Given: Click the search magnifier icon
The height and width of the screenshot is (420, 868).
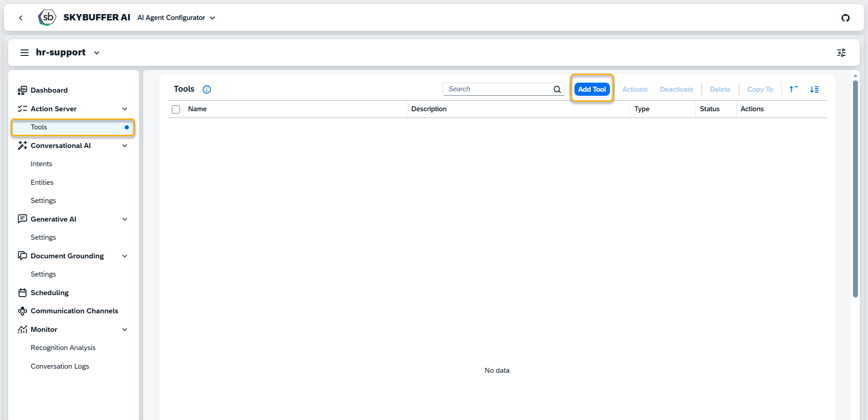Looking at the screenshot, I should click(557, 89).
